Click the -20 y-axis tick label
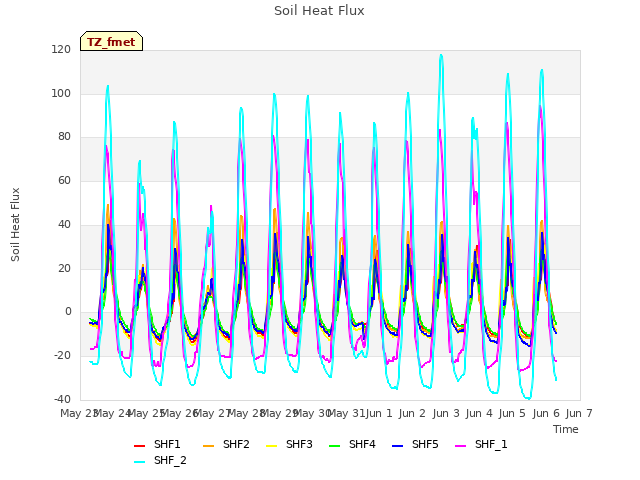This screenshot has width=640, height=480. 62,356
